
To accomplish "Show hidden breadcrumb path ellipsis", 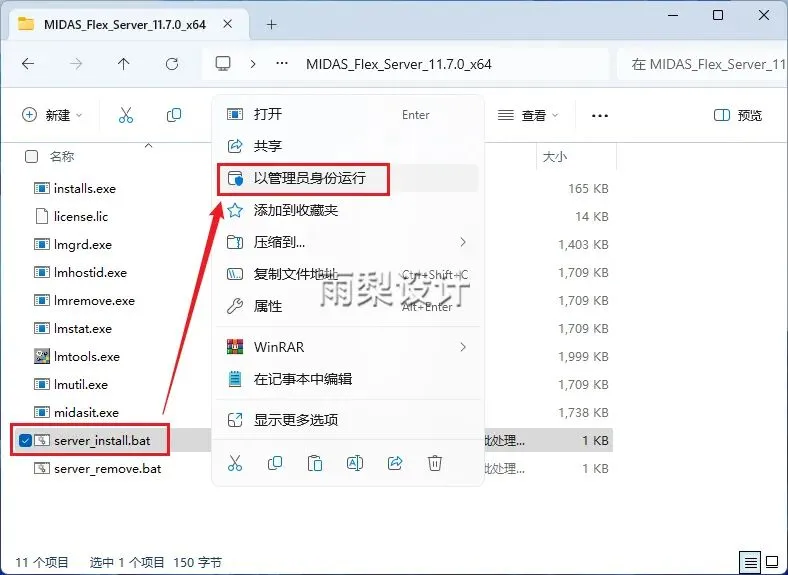I will click(282, 64).
